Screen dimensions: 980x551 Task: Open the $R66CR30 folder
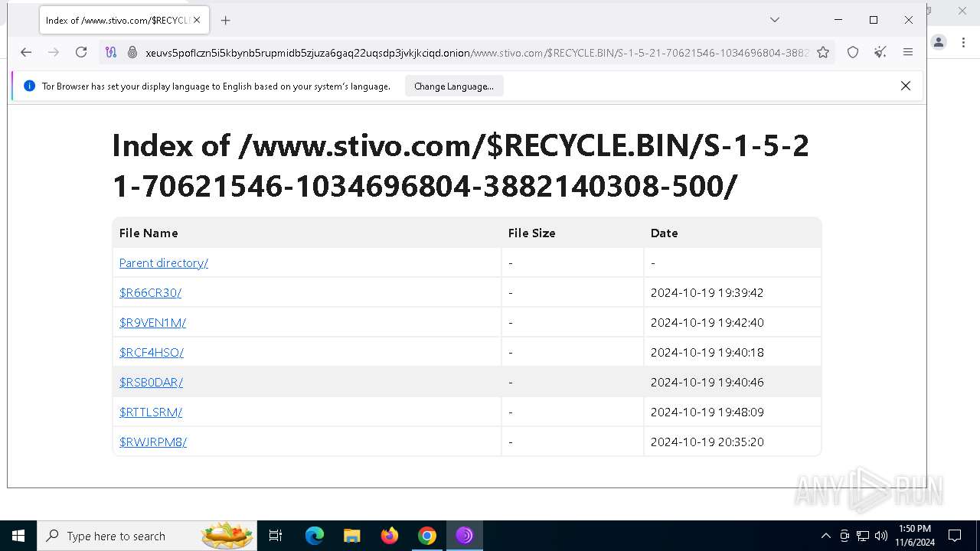click(150, 292)
